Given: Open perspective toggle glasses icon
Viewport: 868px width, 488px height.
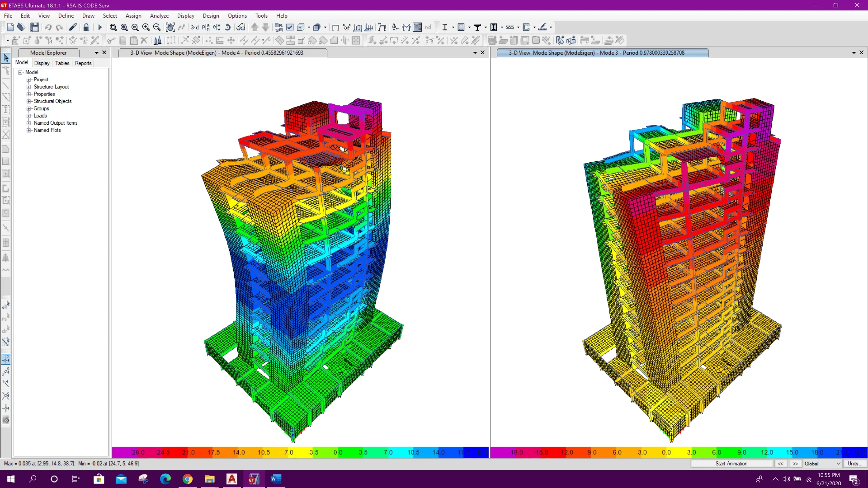Looking at the screenshot, I should click(x=241, y=27).
